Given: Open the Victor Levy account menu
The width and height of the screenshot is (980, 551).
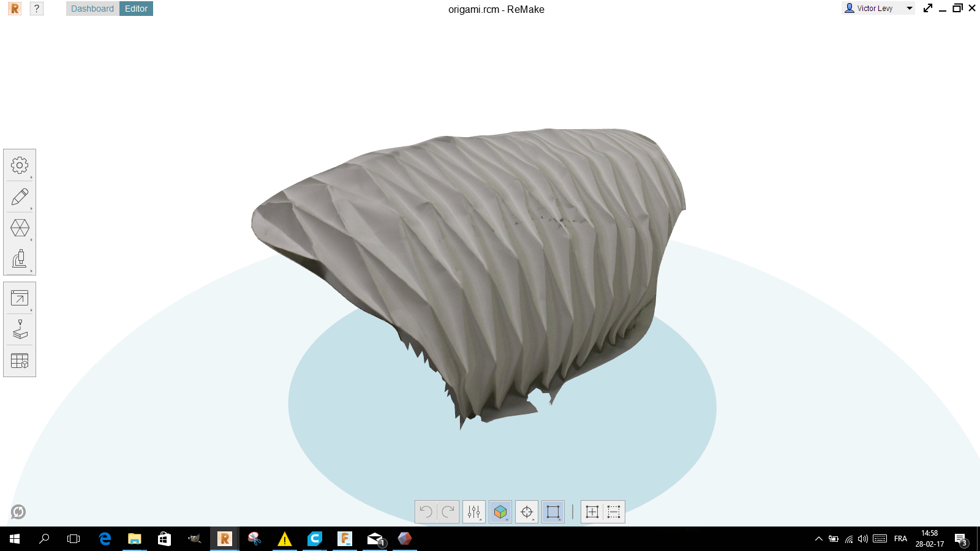Looking at the screenshot, I should coord(879,8).
